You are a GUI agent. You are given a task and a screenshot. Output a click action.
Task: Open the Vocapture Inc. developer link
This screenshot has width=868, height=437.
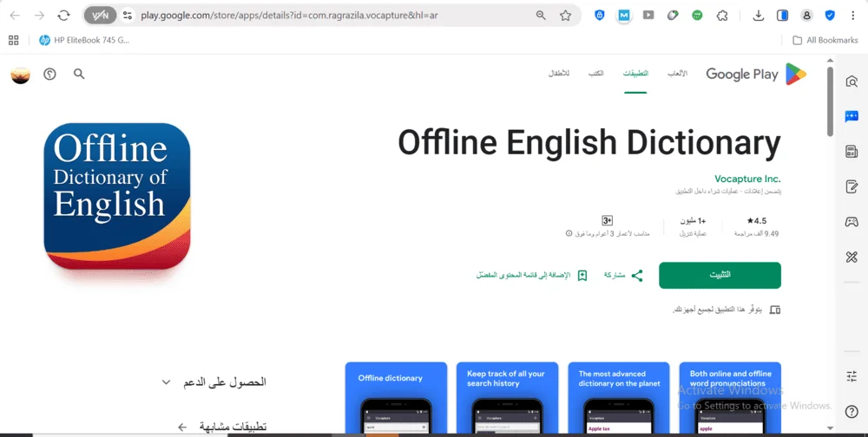point(747,179)
